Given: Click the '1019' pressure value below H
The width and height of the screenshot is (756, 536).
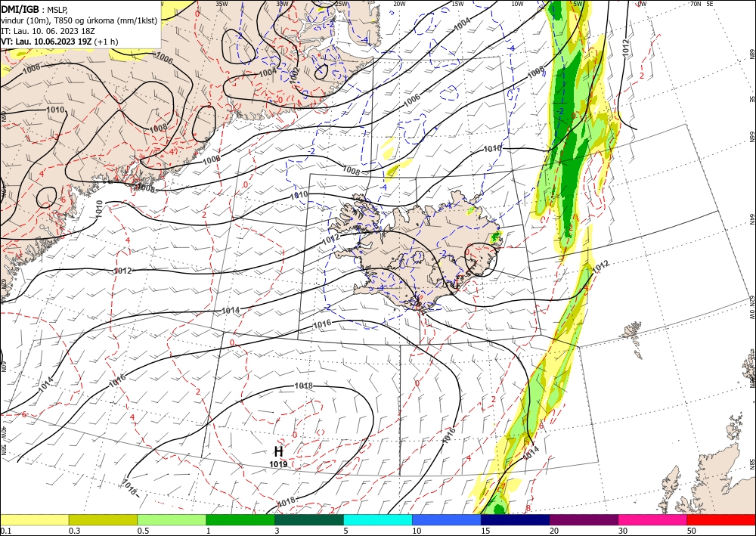Looking at the screenshot, I should coord(278,464).
